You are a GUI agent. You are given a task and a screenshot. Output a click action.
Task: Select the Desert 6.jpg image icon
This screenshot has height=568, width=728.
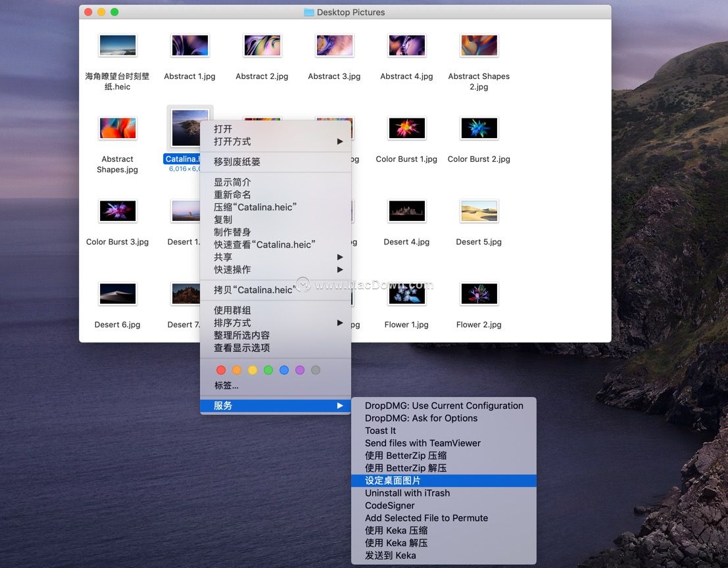(x=117, y=293)
